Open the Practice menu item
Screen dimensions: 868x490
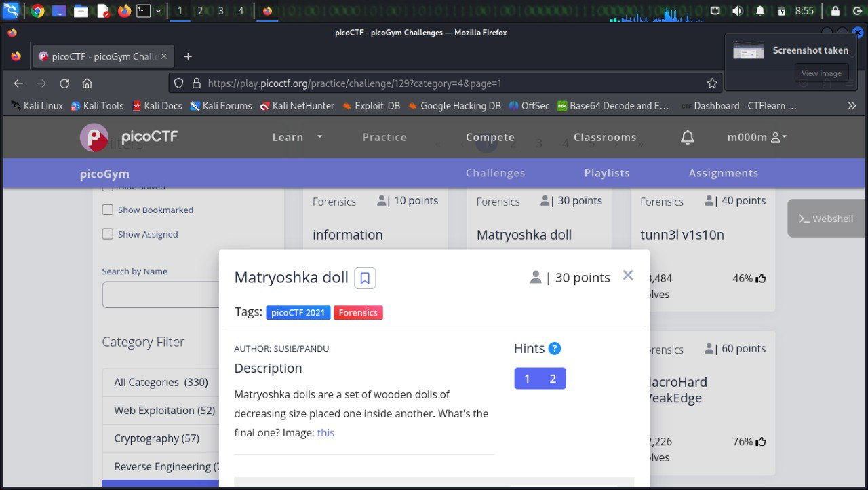click(x=384, y=137)
